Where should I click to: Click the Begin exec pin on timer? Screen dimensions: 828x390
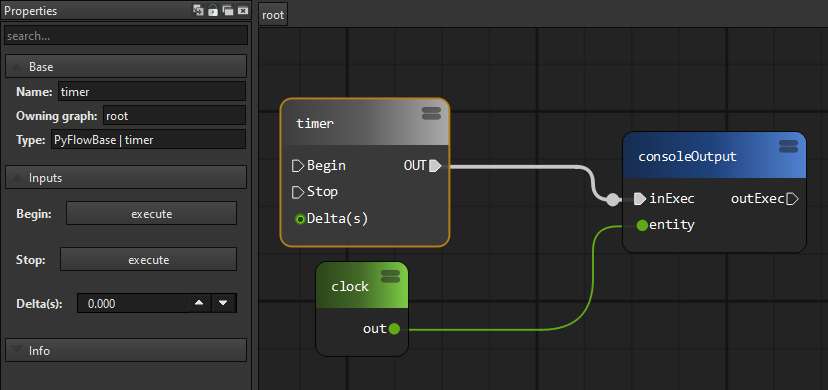tap(298, 166)
